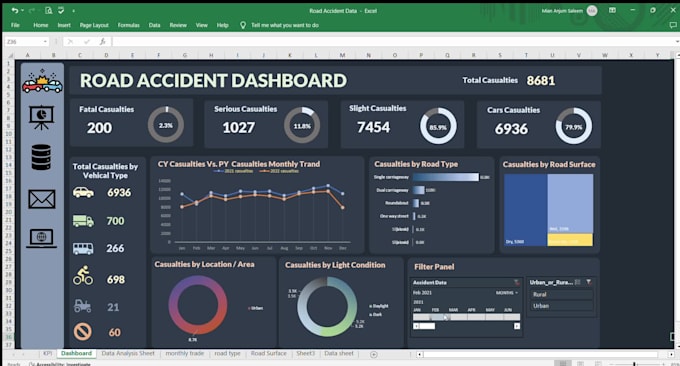Open the monthly trade sheet tab
This screenshot has height=366, width=680.
[x=185, y=353]
